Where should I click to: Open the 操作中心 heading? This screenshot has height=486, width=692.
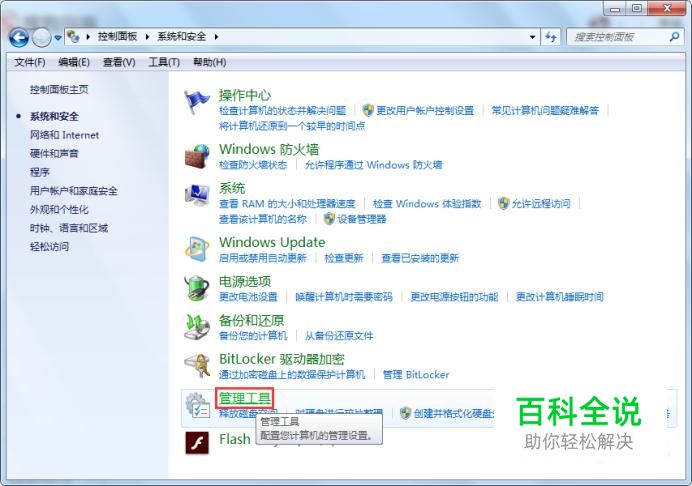244,95
